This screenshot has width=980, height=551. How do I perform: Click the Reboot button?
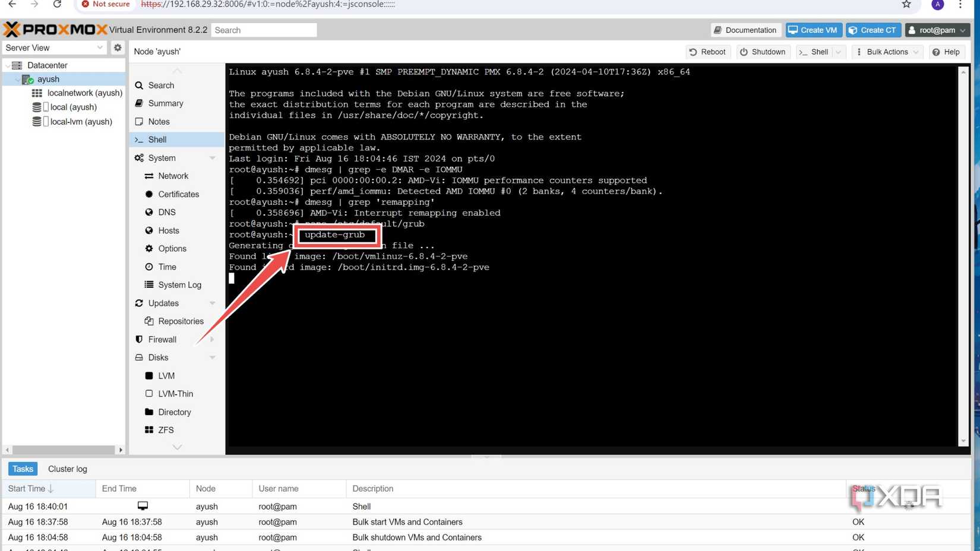click(x=707, y=52)
